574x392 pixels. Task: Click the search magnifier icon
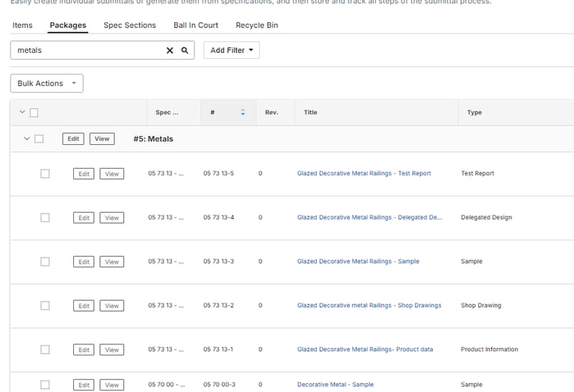(x=185, y=51)
